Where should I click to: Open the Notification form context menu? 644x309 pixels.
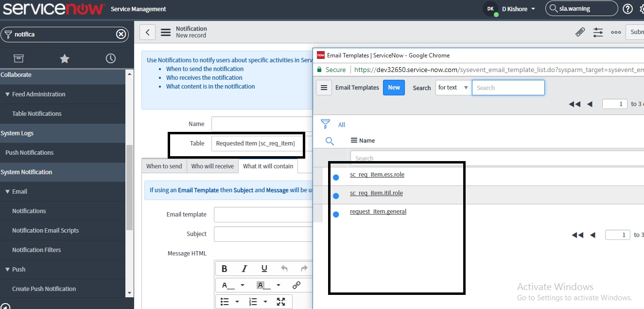click(x=166, y=32)
